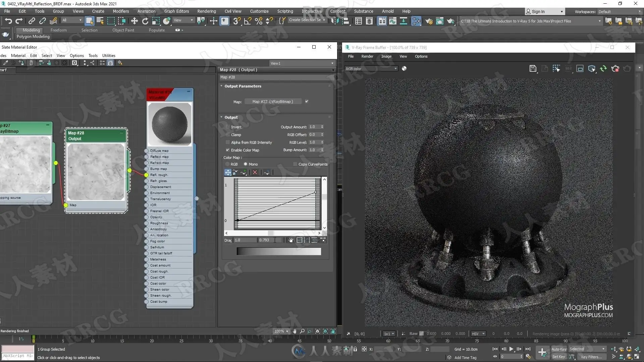
Task: Open the Utilities menu in Slate Material Editor
Action: click(109, 56)
